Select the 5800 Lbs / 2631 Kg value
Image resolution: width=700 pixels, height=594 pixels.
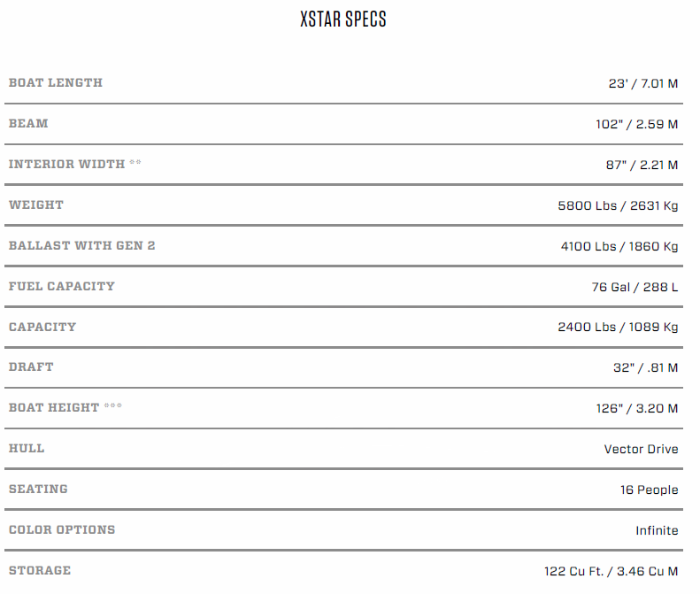(x=618, y=206)
